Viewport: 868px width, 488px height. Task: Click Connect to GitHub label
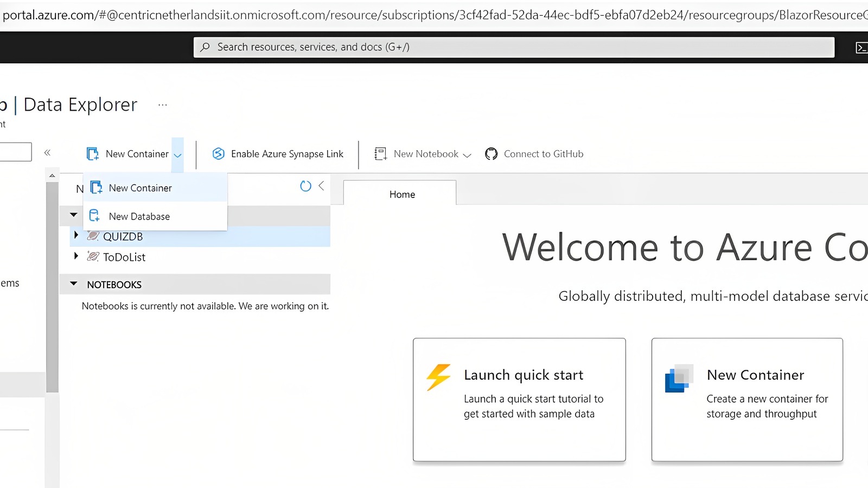point(544,154)
